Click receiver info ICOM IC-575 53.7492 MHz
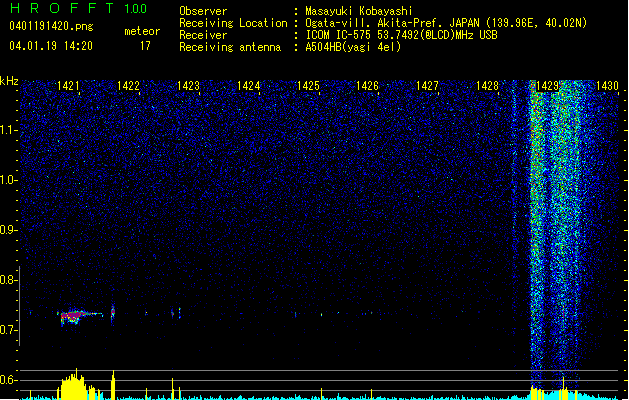The image size is (629, 400). coord(401,35)
